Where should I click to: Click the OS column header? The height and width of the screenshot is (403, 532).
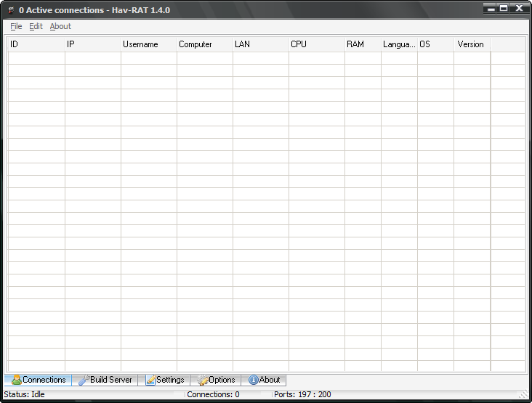coord(435,44)
